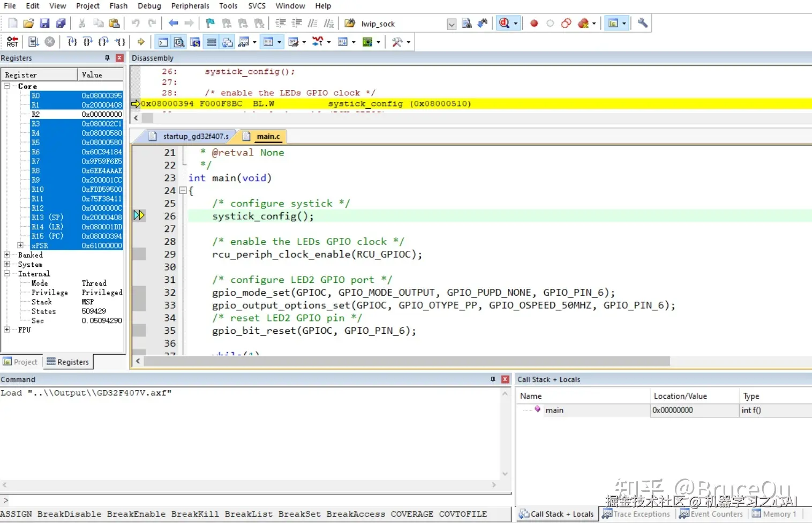Click the Run to Cursor Line icon
812x523 pixels.
point(121,42)
